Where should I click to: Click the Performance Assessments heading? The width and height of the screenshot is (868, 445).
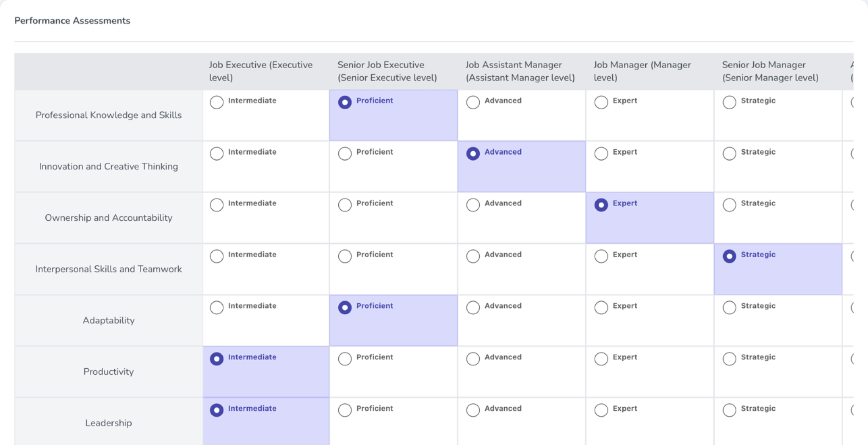pyautogui.click(x=72, y=21)
